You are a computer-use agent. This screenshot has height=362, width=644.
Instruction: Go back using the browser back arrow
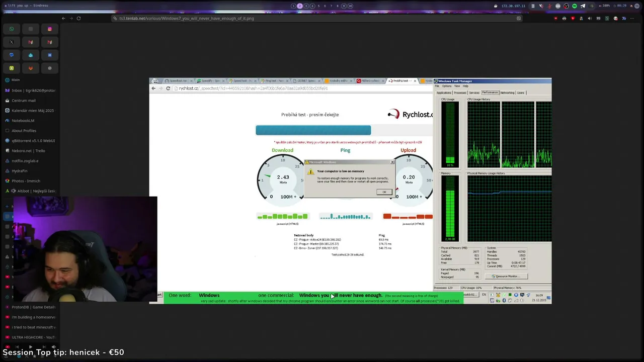[63, 18]
